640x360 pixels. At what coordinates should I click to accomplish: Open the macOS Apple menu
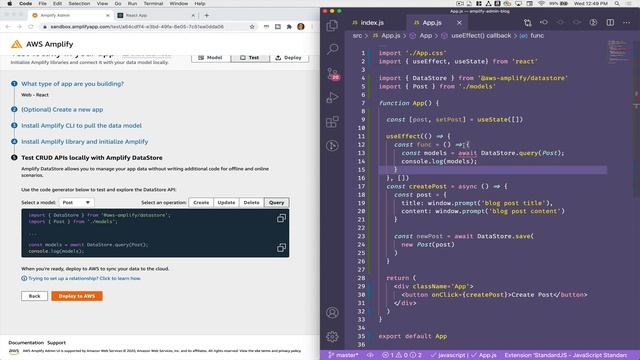pyautogui.click(x=9, y=3)
